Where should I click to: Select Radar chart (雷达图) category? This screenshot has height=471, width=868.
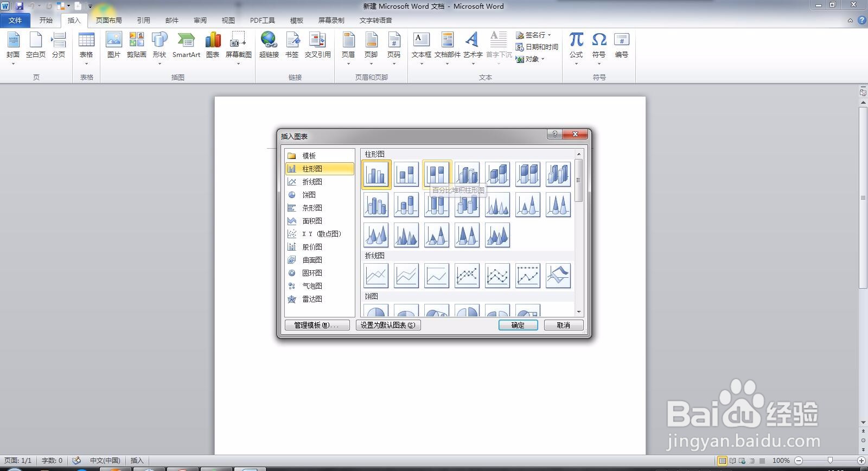320,299
